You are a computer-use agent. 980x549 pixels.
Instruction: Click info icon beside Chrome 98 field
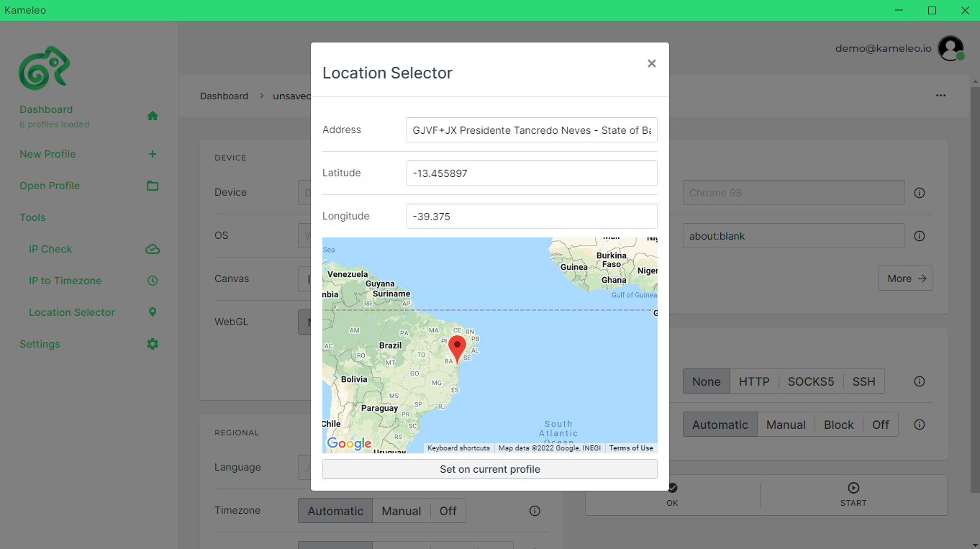pos(919,193)
